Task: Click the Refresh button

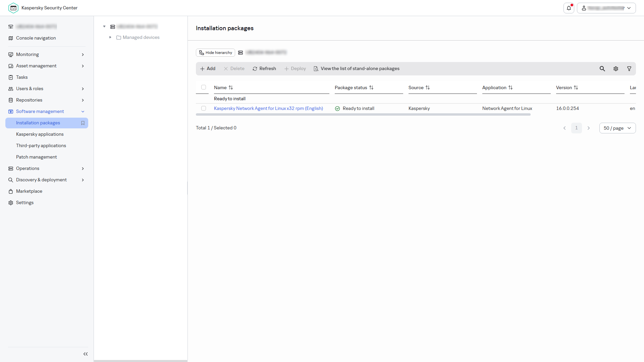Action: point(264,69)
